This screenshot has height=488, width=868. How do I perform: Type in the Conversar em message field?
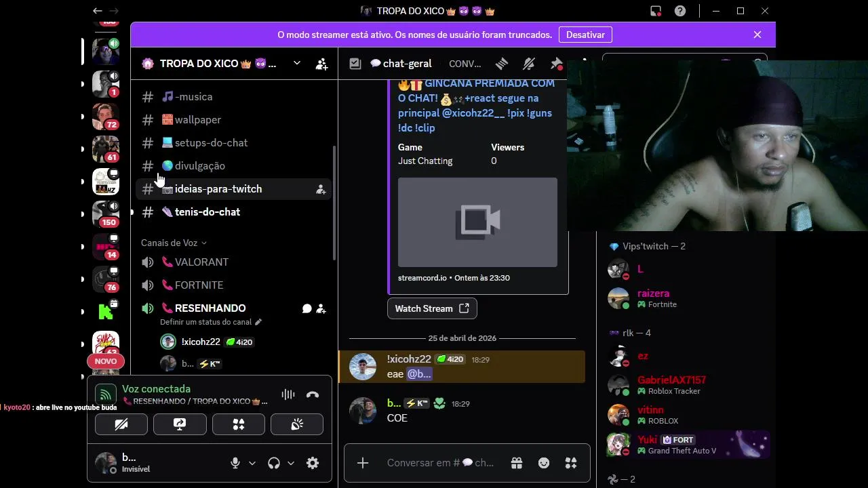click(441, 463)
